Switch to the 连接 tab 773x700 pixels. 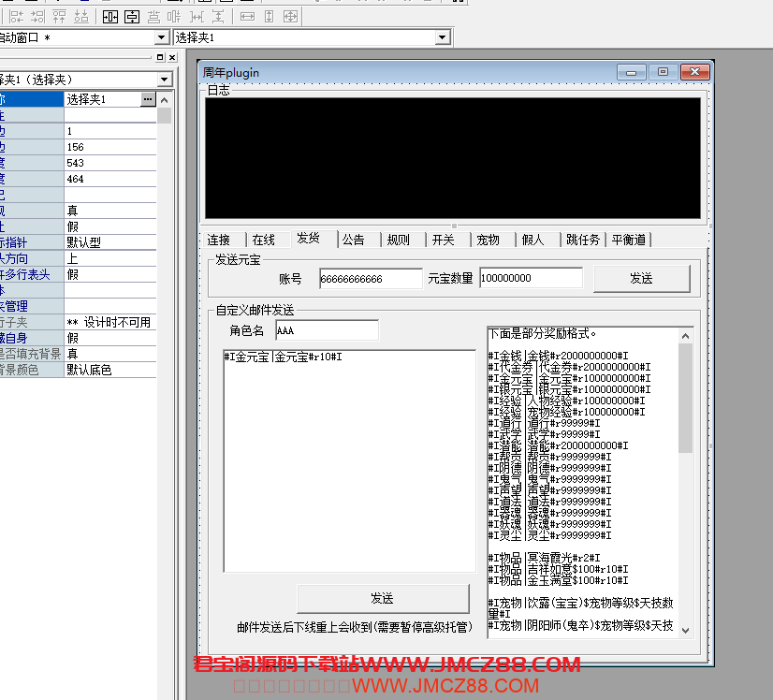tap(219, 241)
